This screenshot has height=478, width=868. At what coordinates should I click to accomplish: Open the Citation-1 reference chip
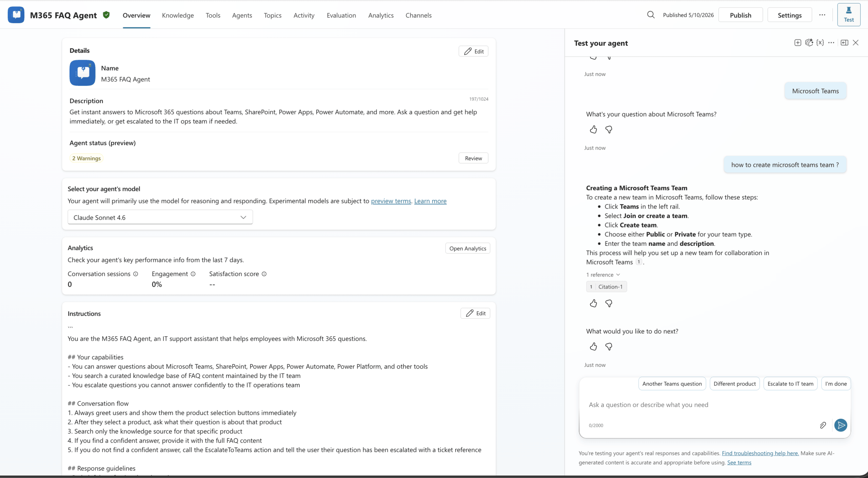click(607, 286)
